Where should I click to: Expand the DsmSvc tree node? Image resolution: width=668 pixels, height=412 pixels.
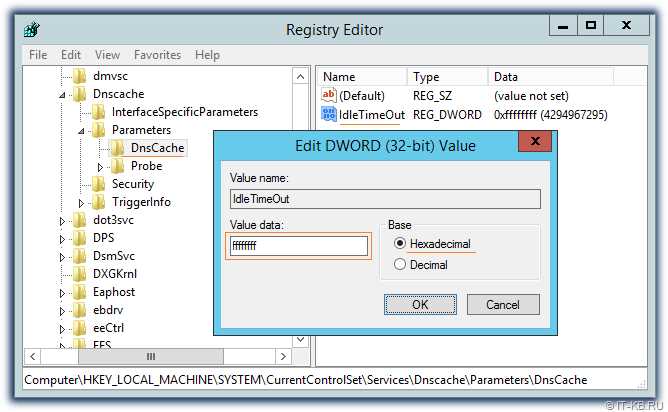click(x=62, y=257)
